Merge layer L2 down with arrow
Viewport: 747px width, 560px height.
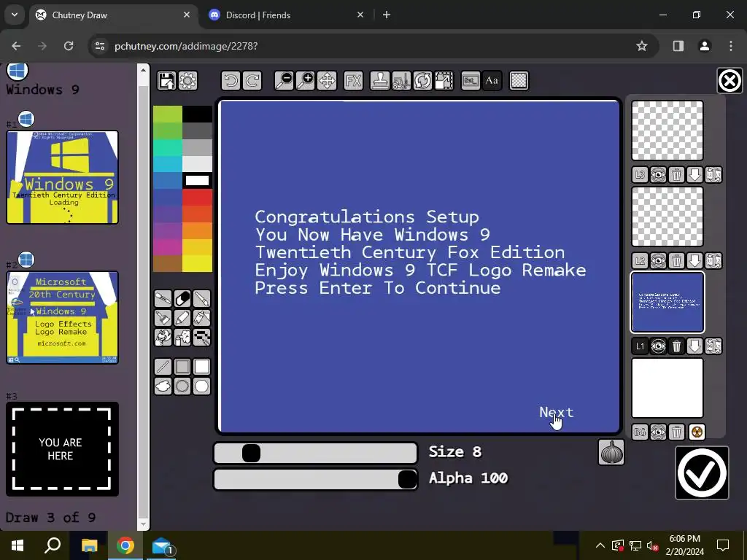695,260
